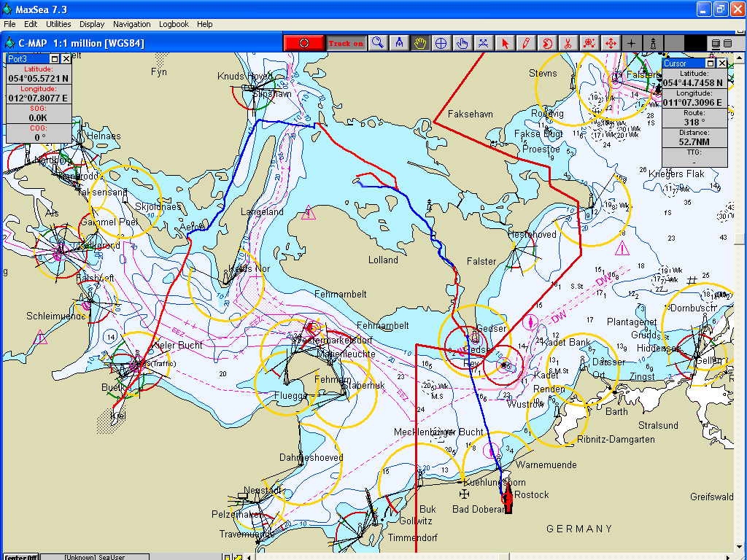Click the Mecklenburger Bucht label

pyautogui.click(x=438, y=432)
